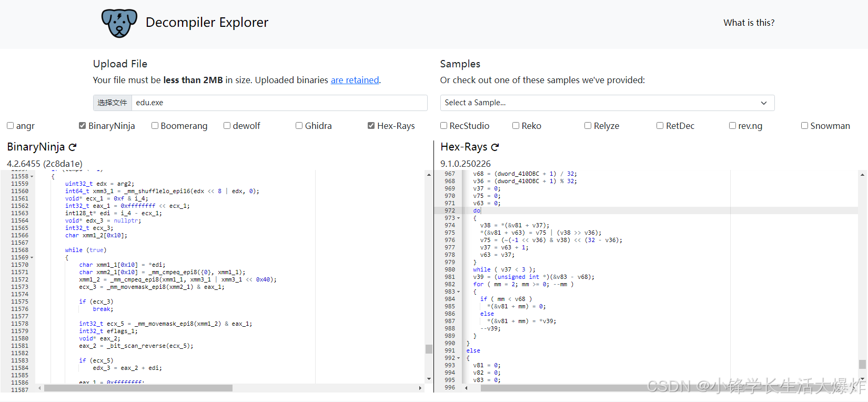Uncheck the BinaryNinja decompiler checkbox
Viewport: 868px width, 402px height.
[82, 125]
